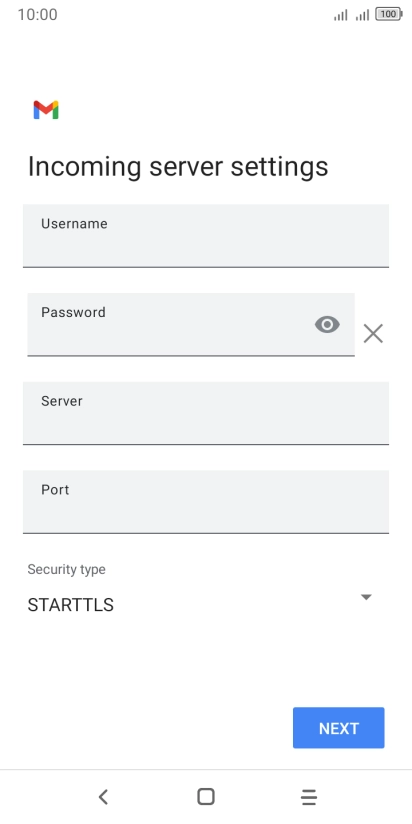Expand the Security type dropdown arrow
This screenshot has width=412, height=824.
[x=366, y=597]
